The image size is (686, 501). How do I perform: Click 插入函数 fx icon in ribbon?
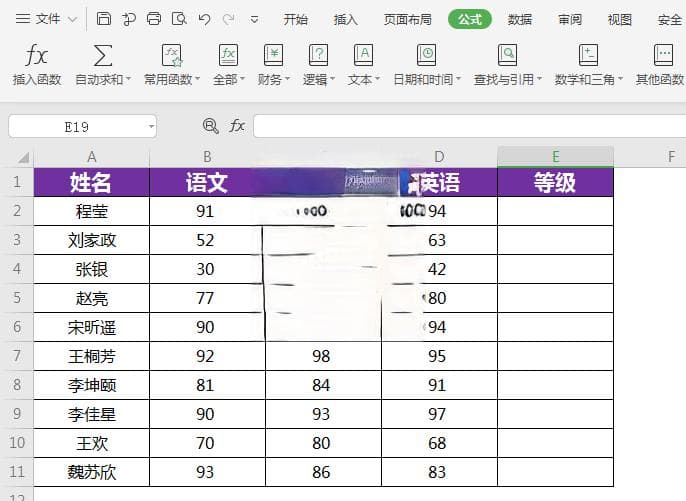(x=36, y=56)
